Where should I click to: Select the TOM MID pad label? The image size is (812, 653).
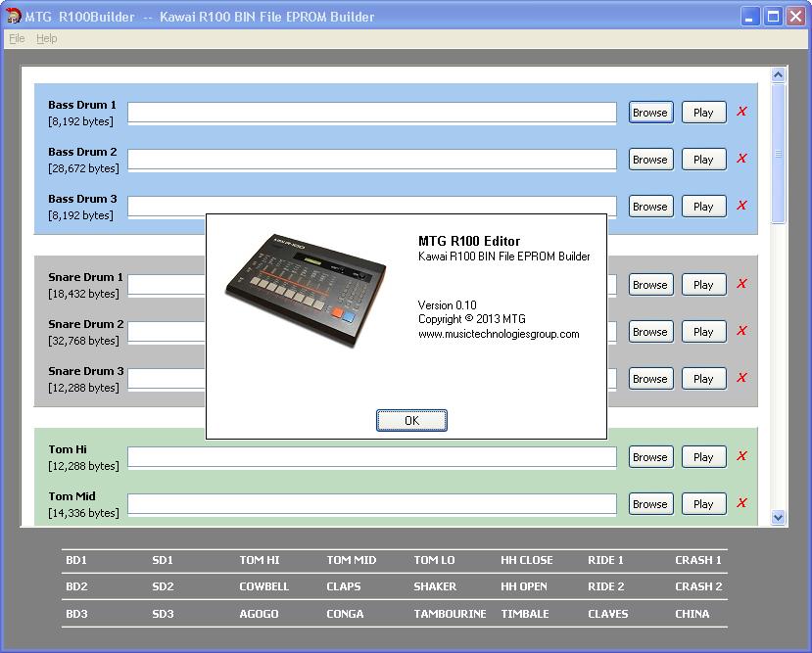(x=352, y=560)
